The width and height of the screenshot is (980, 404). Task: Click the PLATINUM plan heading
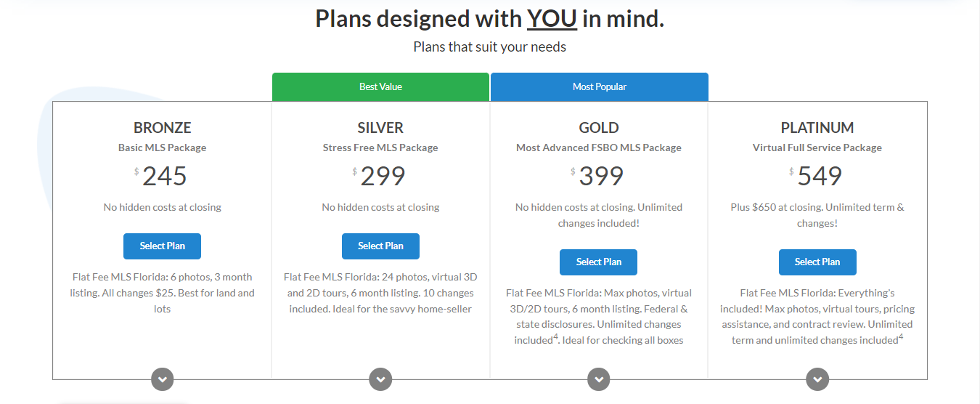[817, 128]
